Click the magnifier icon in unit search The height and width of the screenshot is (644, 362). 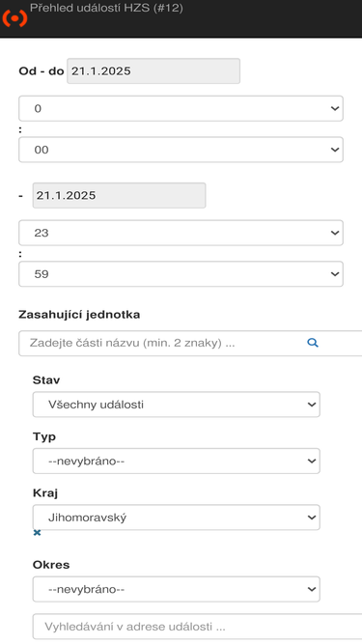[x=313, y=343]
